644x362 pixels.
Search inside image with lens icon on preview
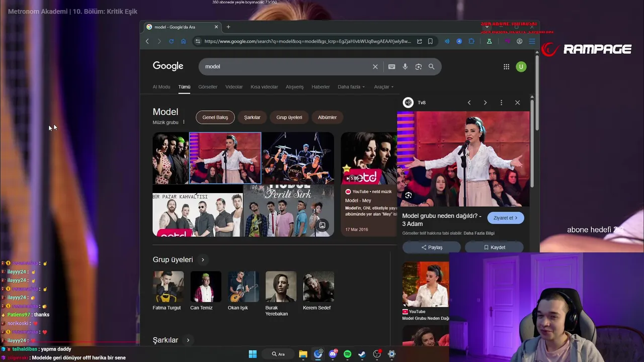408,195
